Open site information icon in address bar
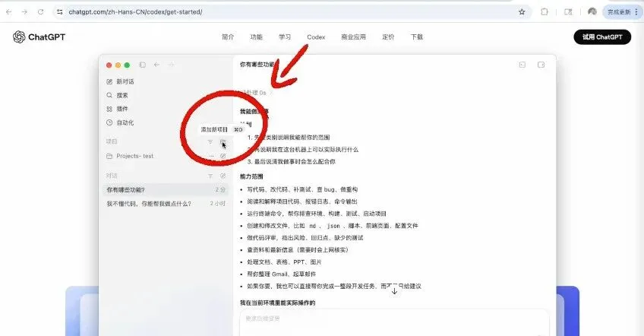Screen dimensions: 644x336 click(60, 12)
